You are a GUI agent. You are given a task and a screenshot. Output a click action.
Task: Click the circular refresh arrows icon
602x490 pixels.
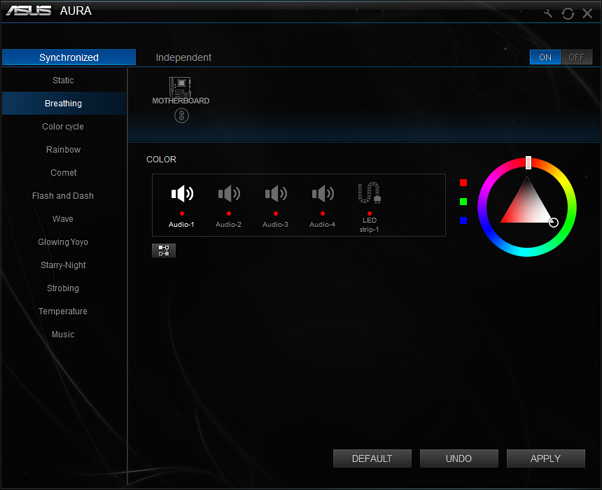pos(568,13)
